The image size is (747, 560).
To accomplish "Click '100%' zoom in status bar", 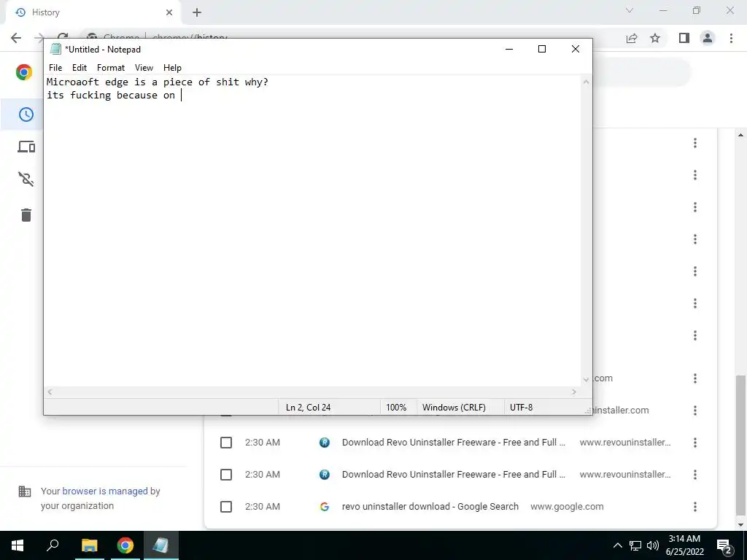I will 396,408.
